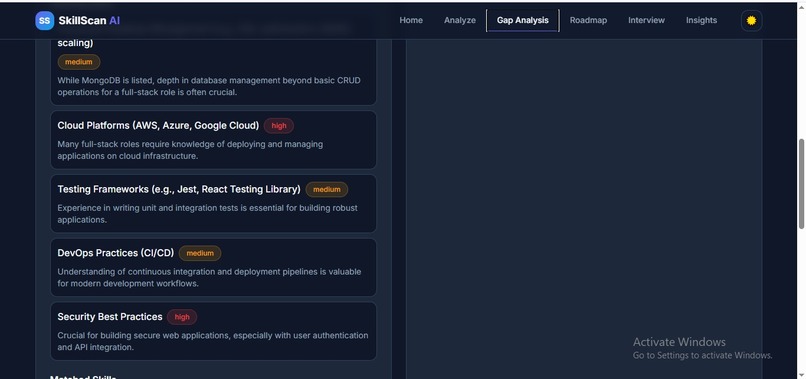The height and width of the screenshot is (379, 806).
Task: Toggle the sun theme switch
Action: click(751, 21)
